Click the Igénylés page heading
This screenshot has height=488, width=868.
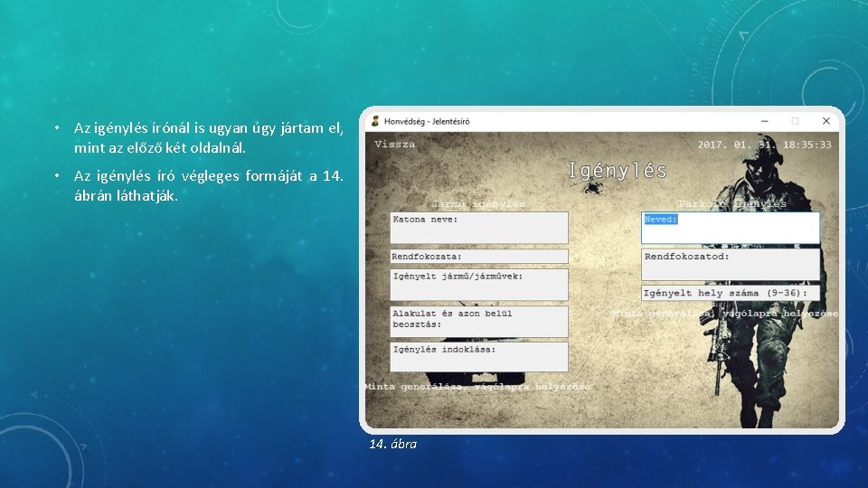click(x=618, y=171)
